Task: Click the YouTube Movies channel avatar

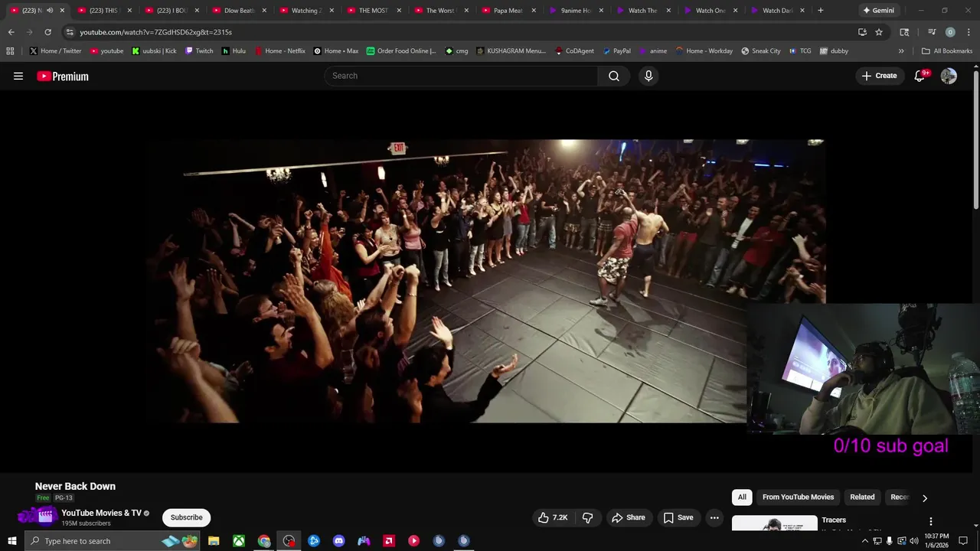Action: point(45,517)
